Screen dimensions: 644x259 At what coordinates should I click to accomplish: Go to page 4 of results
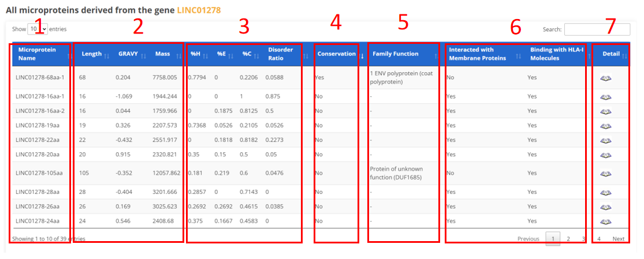point(599,239)
